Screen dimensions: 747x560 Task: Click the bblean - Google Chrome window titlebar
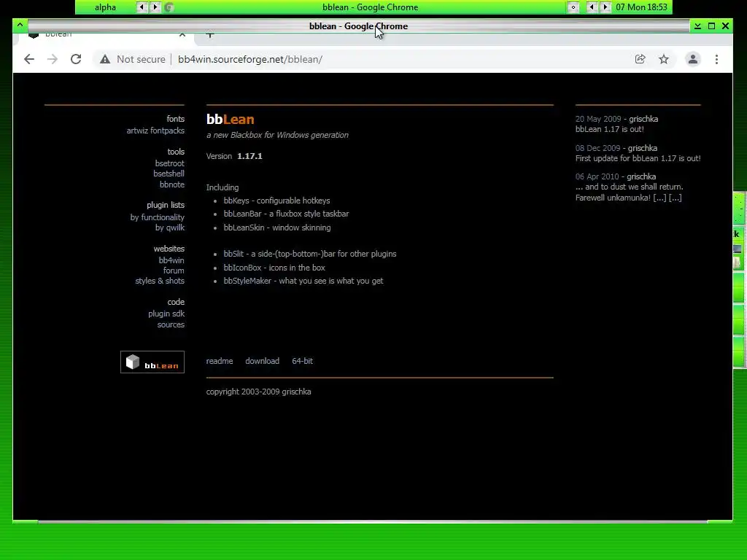point(358,26)
